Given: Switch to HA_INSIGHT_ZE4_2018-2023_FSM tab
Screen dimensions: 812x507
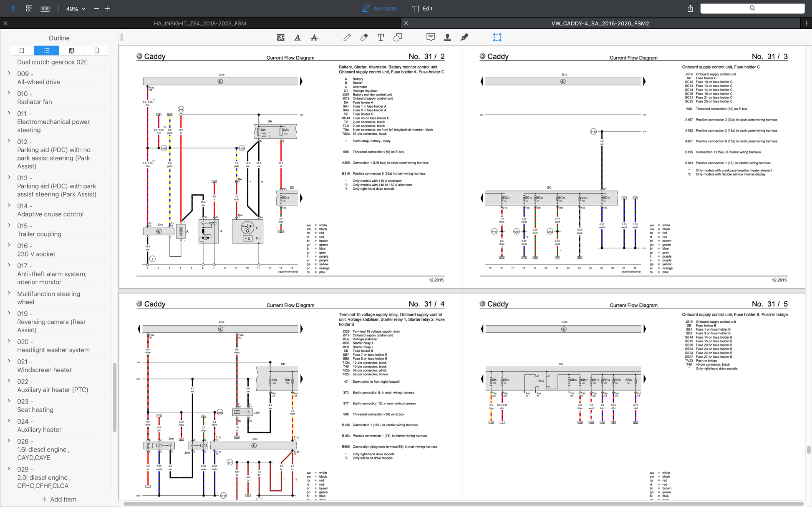Looking at the screenshot, I should [x=200, y=23].
